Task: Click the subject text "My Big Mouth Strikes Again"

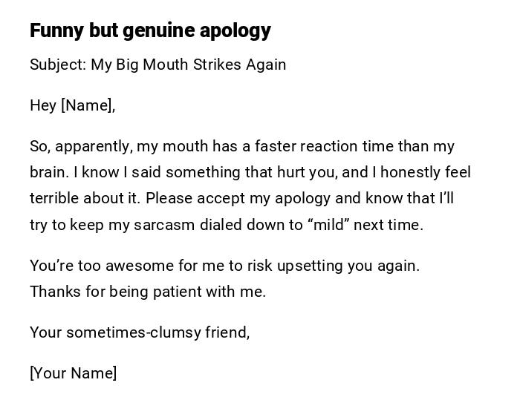Action: 189,65
